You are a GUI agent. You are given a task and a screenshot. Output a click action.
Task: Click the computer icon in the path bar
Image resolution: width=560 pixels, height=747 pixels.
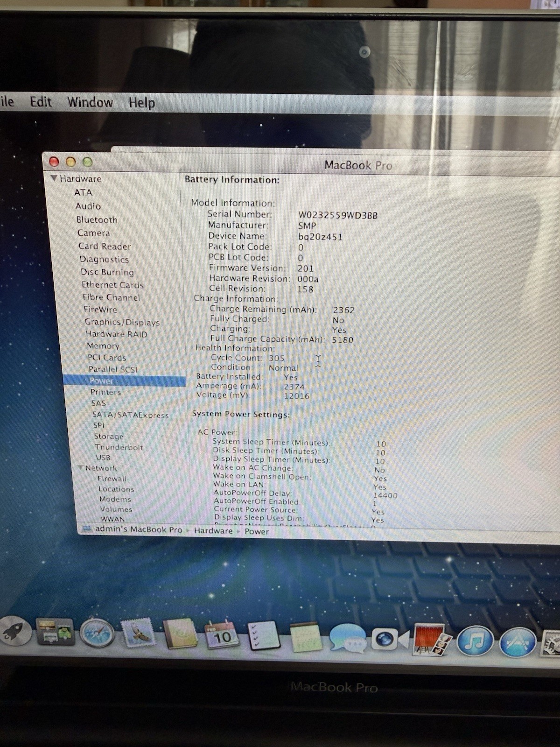click(x=87, y=529)
